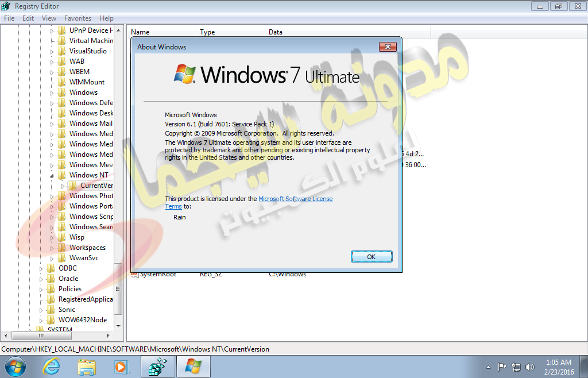Viewport: 588px width, 378px height.
Task: Expand the WBEM key
Action: 52,72
